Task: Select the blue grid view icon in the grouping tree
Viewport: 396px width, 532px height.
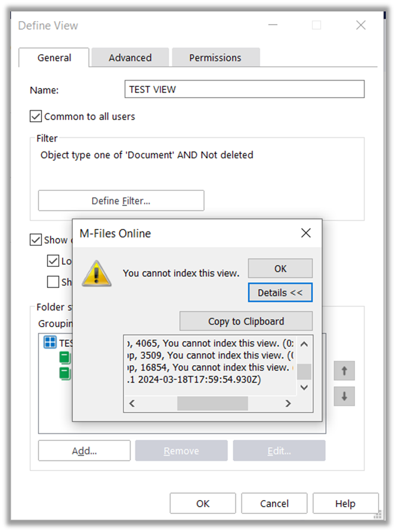Action: (x=50, y=342)
